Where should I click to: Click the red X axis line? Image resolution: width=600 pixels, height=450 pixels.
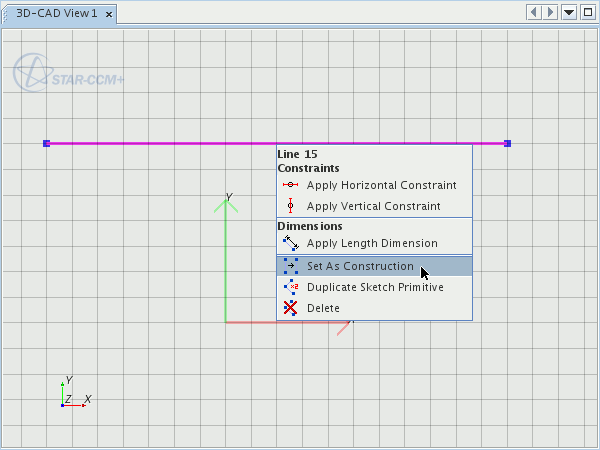[255, 322]
